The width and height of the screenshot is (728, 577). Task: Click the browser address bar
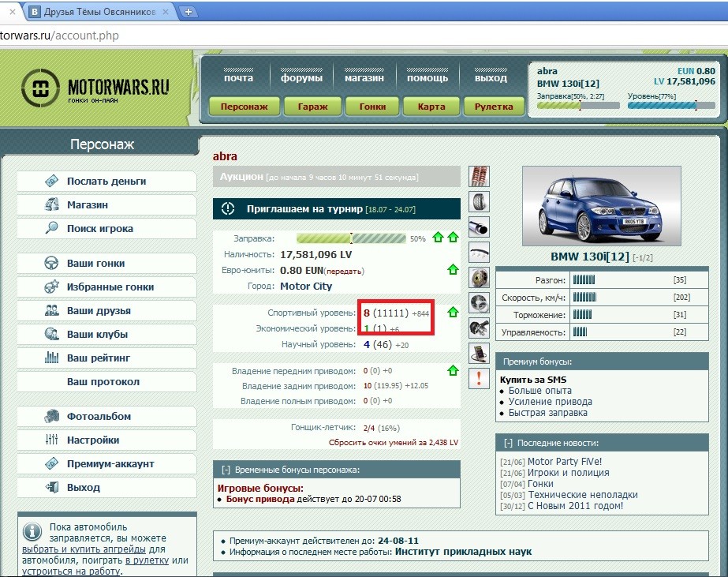tap(364, 36)
